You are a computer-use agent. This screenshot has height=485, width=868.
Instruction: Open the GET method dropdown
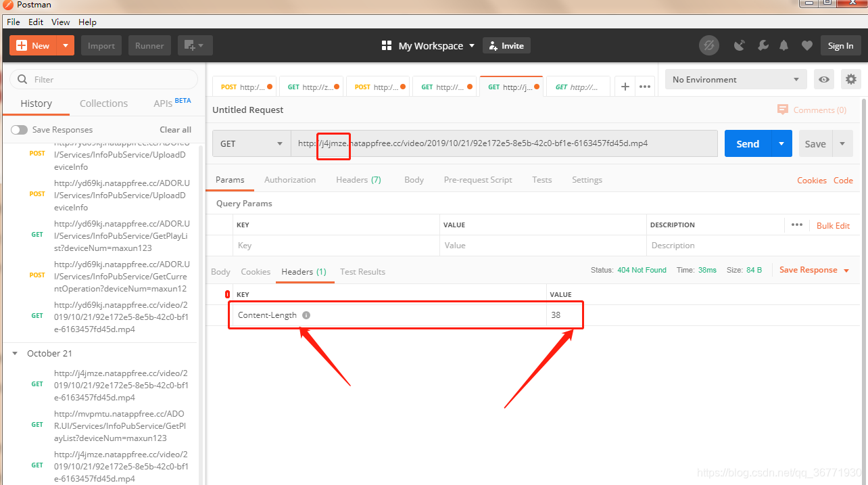tap(251, 143)
